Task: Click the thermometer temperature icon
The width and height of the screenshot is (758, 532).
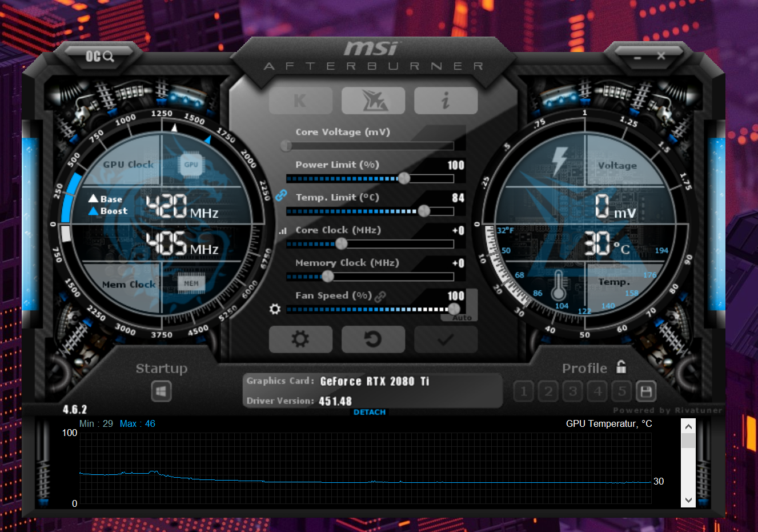Action: pyautogui.click(x=558, y=286)
